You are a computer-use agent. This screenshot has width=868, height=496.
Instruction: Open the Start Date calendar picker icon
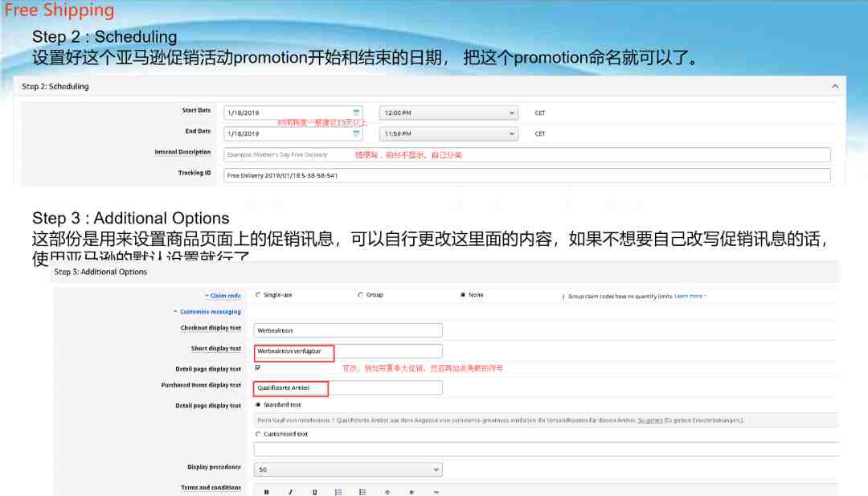(357, 113)
